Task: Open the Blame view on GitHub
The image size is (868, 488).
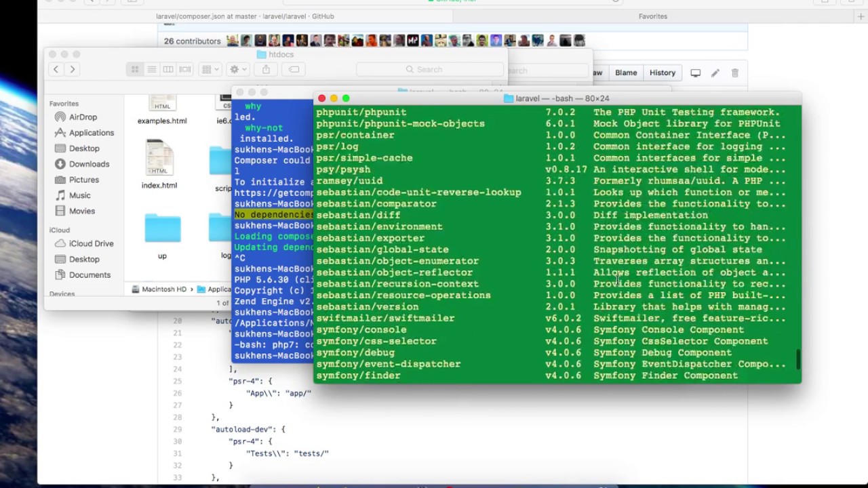Action: point(626,73)
